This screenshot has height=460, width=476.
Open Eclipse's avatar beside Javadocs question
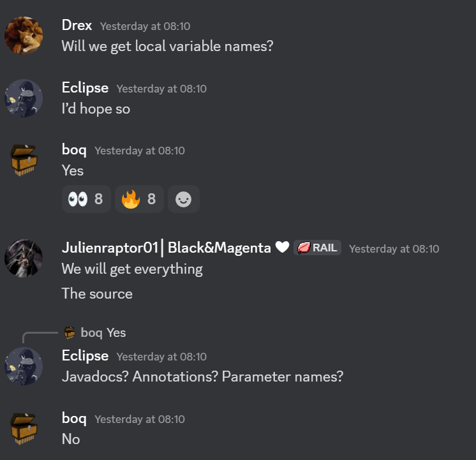(x=24, y=366)
